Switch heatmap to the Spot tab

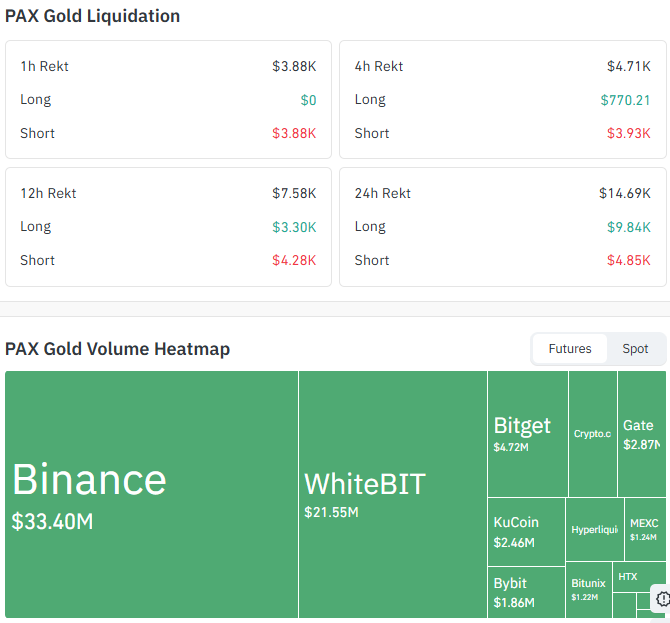pos(635,349)
